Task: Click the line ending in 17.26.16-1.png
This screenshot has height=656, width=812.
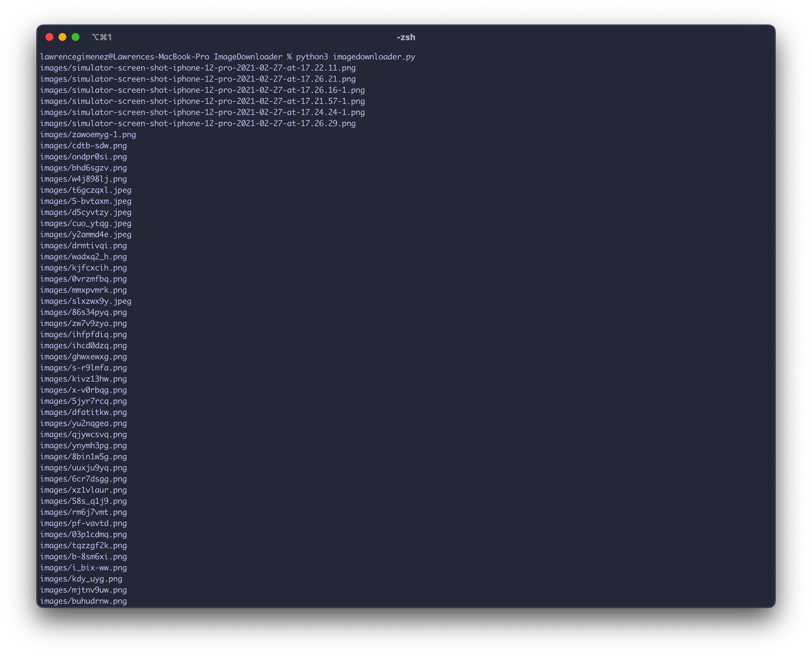Action: pyautogui.click(x=202, y=90)
